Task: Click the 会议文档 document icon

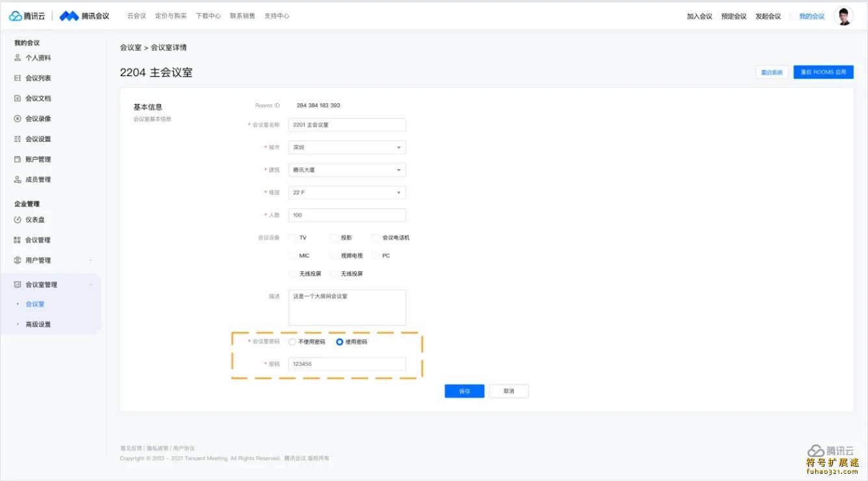Action: 18,98
